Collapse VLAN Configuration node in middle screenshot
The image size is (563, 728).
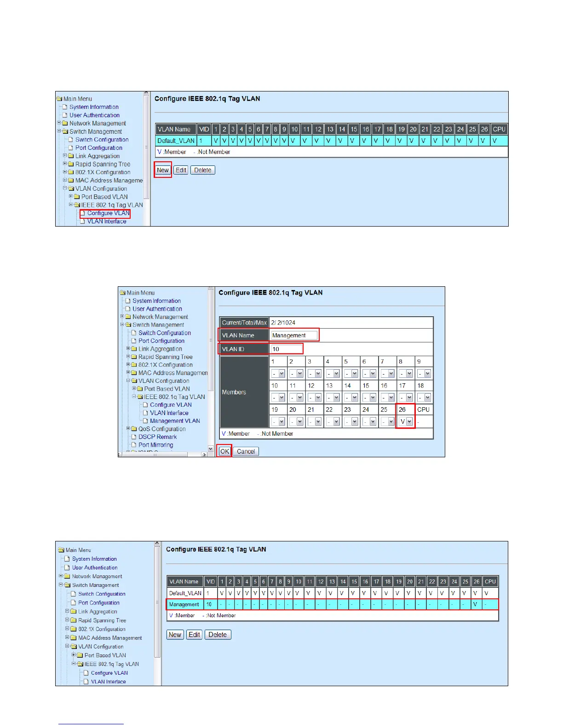[x=128, y=381]
